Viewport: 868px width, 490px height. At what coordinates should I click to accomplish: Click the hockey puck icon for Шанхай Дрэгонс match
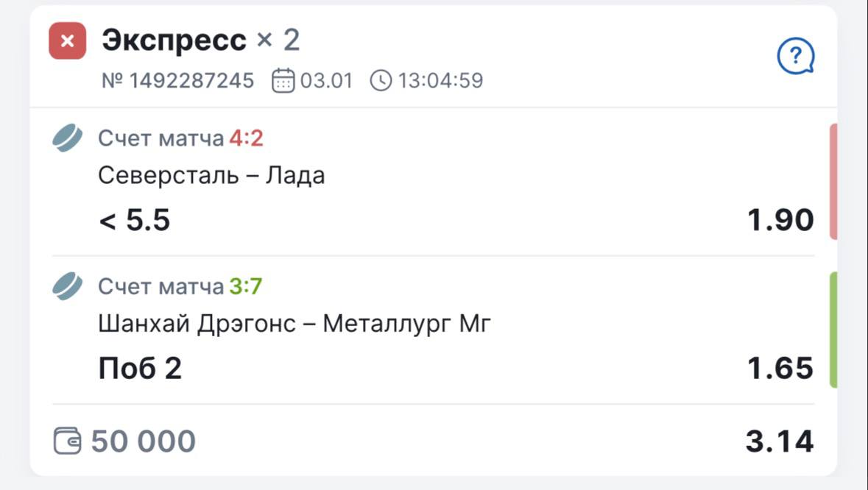coord(68,286)
